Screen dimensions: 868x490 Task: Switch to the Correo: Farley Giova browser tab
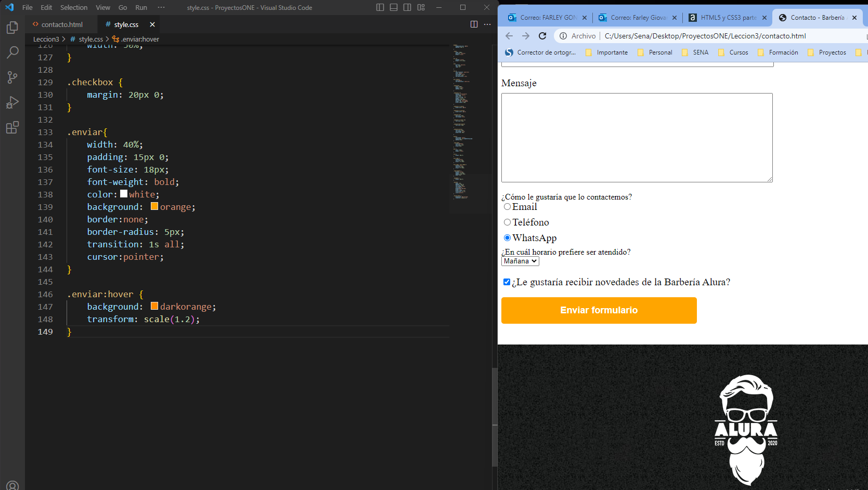[638, 18]
